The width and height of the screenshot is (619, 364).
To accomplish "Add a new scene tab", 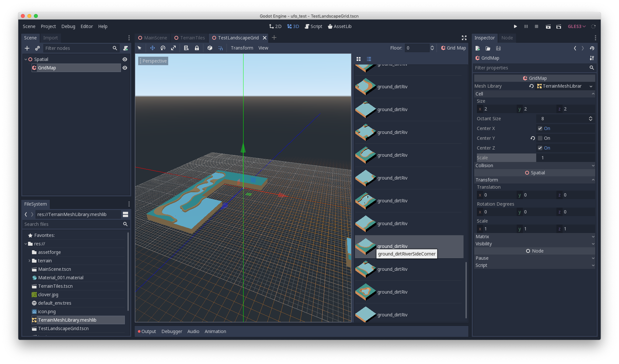I will pyautogui.click(x=274, y=38).
